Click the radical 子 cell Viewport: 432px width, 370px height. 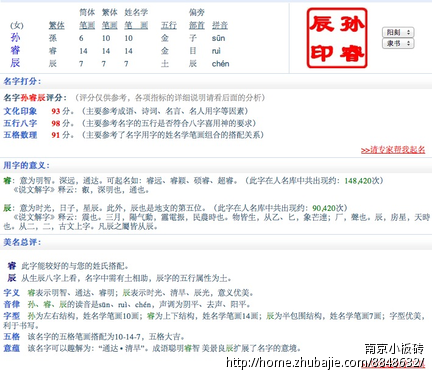click(193, 38)
